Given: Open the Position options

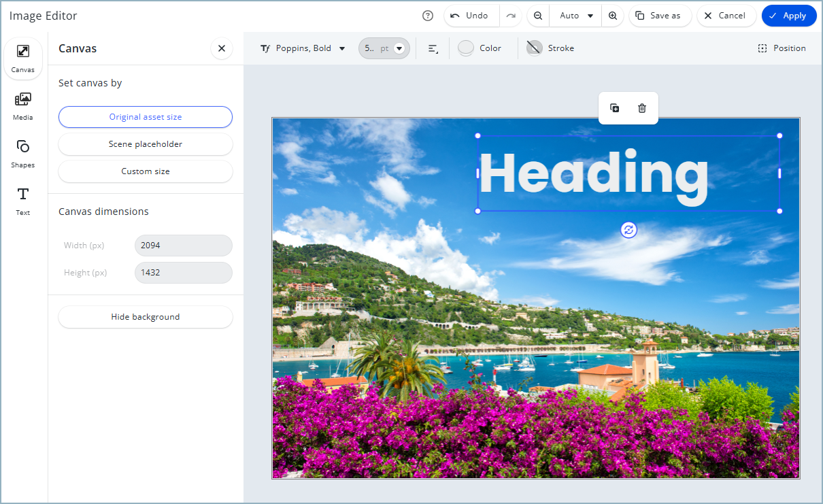Looking at the screenshot, I should (782, 48).
